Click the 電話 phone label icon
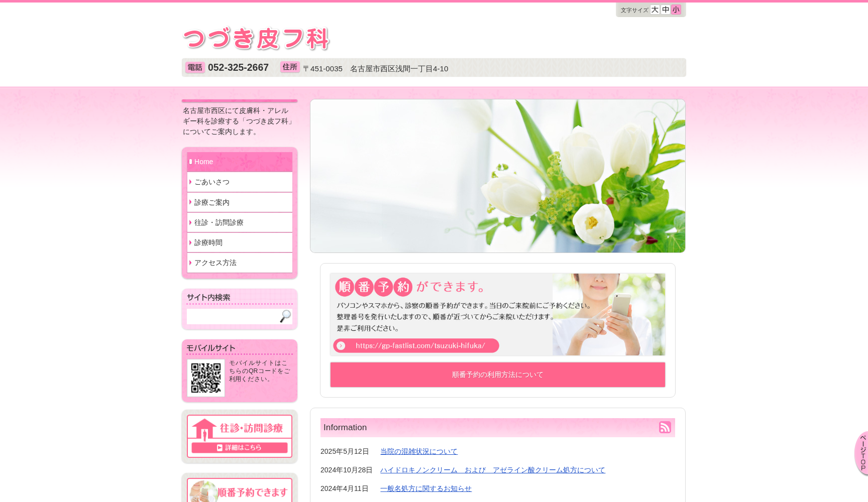868x502 pixels. pyautogui.click(x=195, y=67)
